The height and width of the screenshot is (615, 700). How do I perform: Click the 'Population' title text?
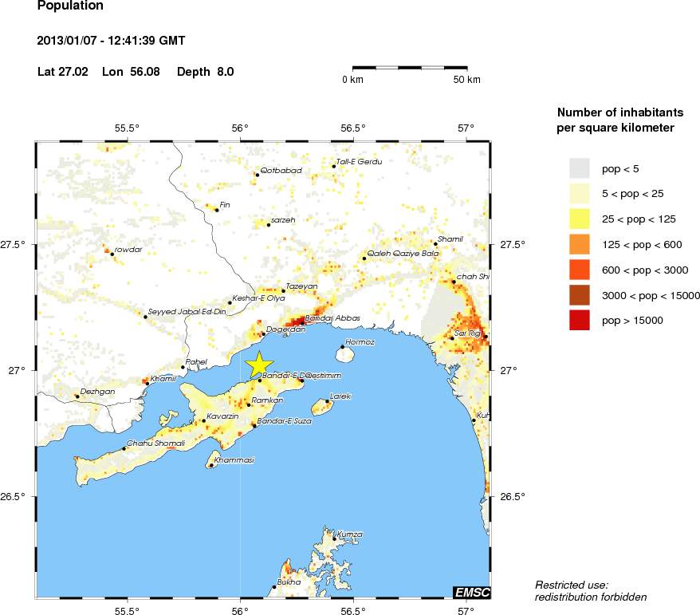[70, 6]
